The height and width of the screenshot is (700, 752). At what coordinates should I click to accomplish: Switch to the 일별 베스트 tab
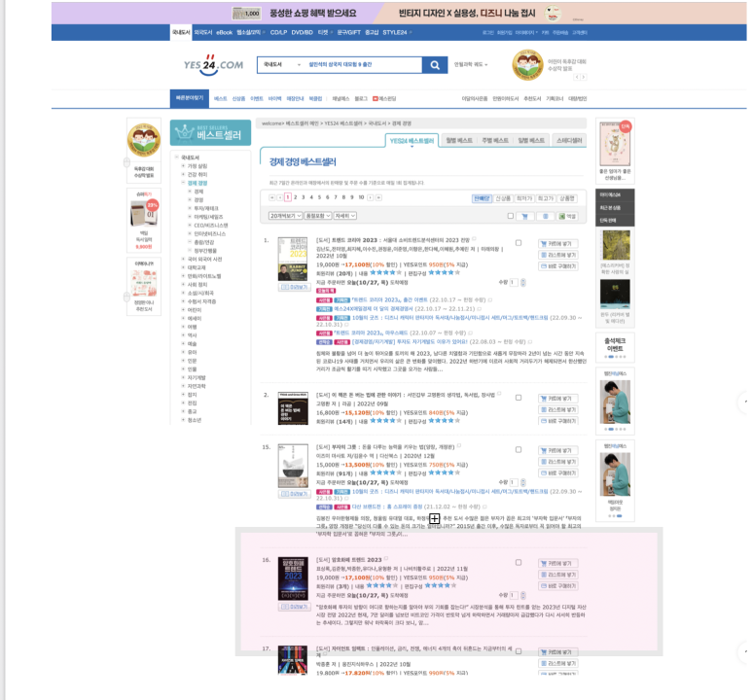[531, 140]
